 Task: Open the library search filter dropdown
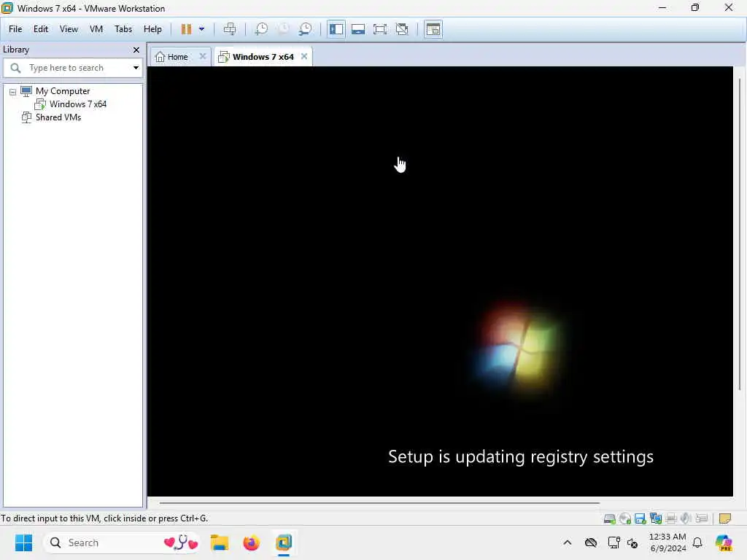pyautogui.click(x=136, y=68)
